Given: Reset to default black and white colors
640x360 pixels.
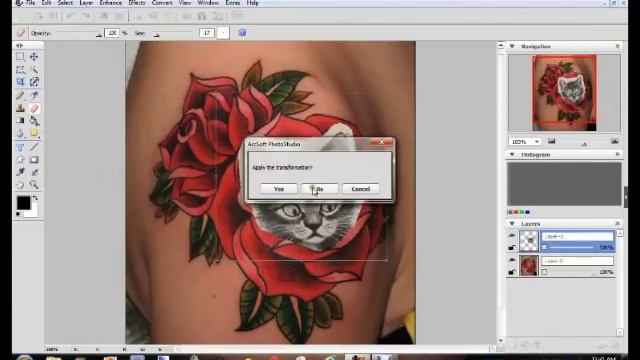Looking at the screenshot, I should coord(18,214).
